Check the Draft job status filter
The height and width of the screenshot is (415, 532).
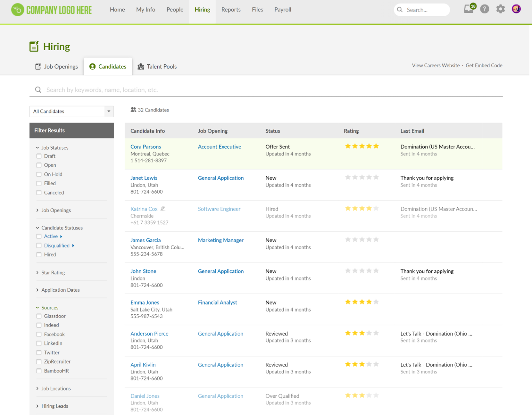[x=39, y=156]
